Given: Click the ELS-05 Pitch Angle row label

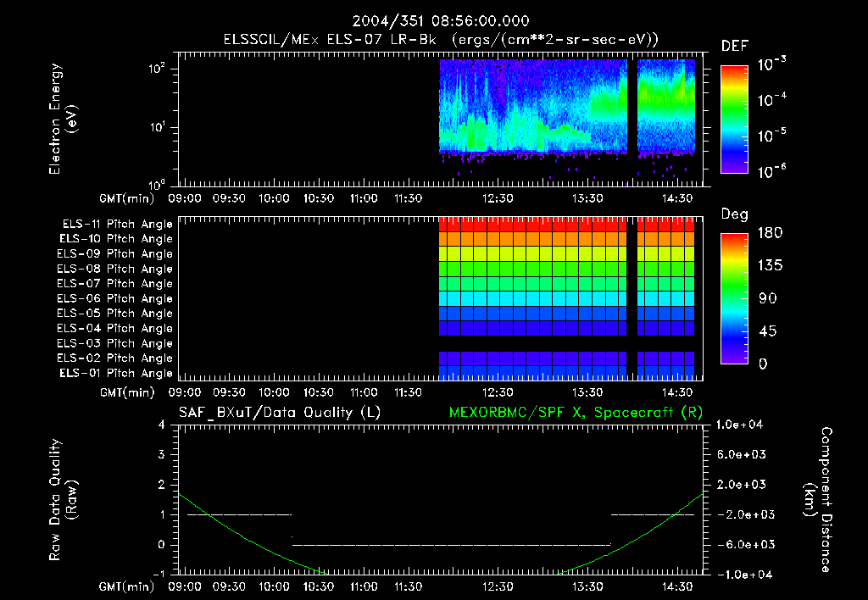Looking at the screenshot, I should click(115, 314).
